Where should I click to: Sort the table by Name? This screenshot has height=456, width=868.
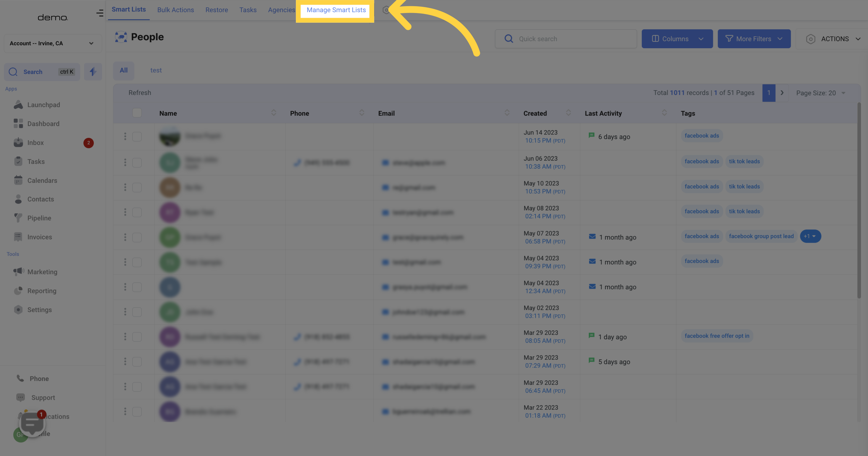(x=274, y=113)
